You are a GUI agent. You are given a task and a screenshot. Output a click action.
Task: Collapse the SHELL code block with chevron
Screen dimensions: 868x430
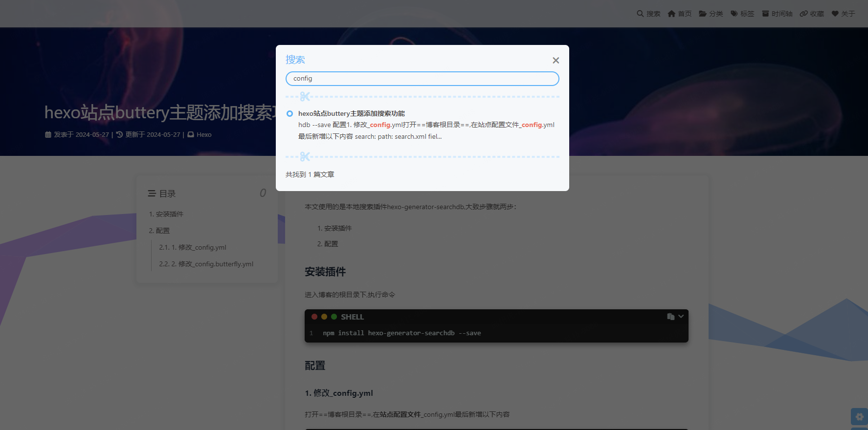[681, 317]
